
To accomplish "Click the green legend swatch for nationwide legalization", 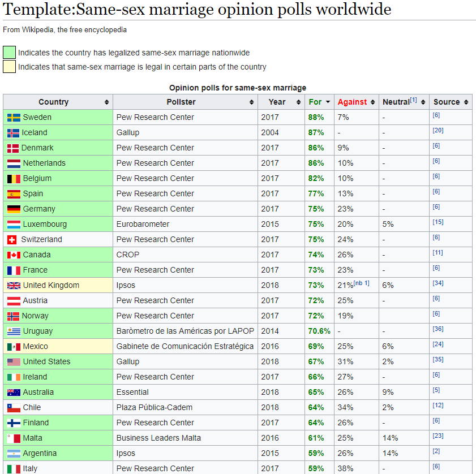I will pyautogui.click(x=8, y=52).
